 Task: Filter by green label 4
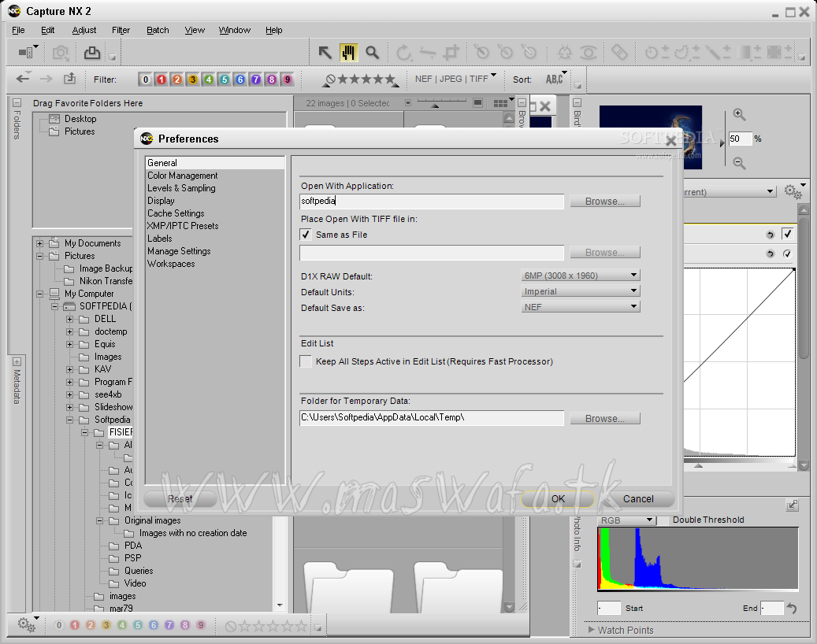point(209,80)
